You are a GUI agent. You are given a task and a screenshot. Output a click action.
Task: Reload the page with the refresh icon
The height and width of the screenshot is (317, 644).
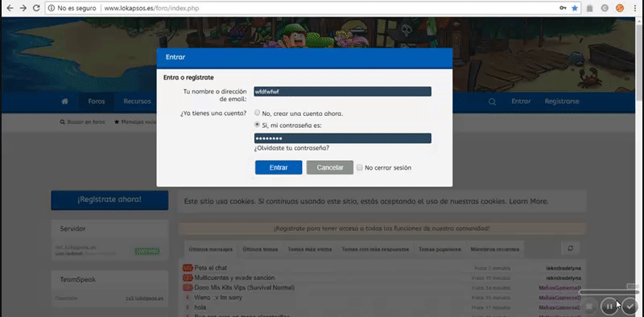pyautogui.click(x=36, y=8)
